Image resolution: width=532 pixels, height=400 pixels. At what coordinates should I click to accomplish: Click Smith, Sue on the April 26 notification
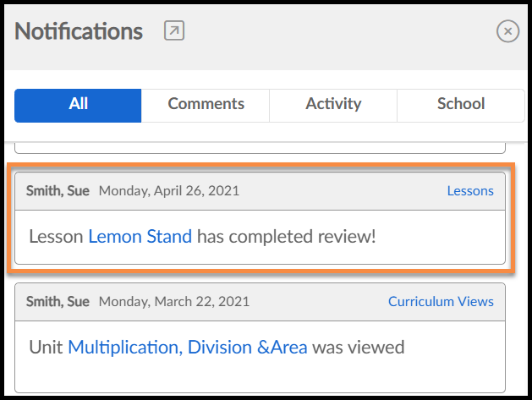[58, 191]
